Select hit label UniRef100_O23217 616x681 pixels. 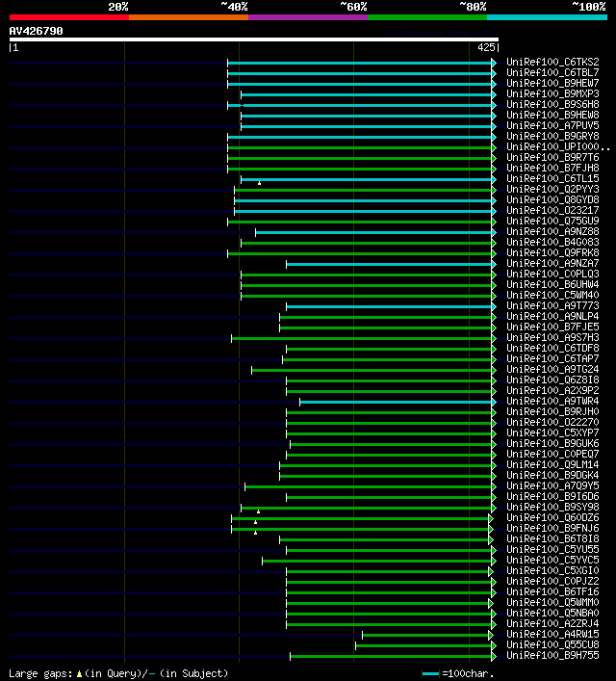552,210
